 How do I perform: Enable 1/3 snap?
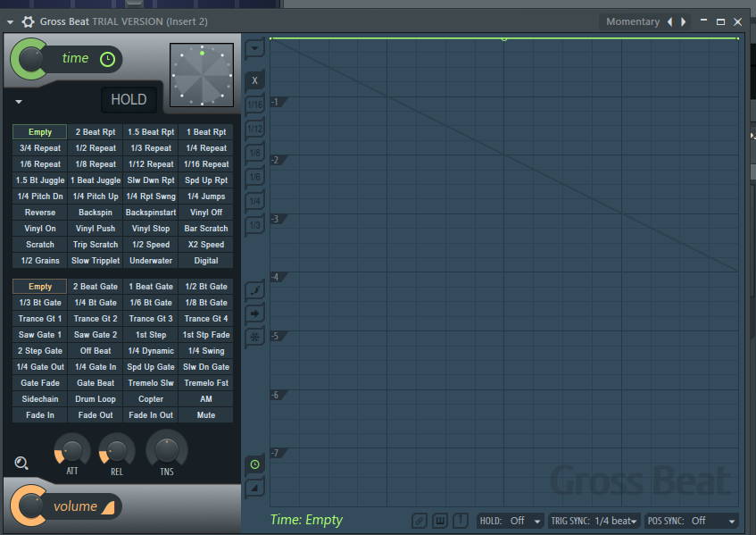tap(255, 225)
